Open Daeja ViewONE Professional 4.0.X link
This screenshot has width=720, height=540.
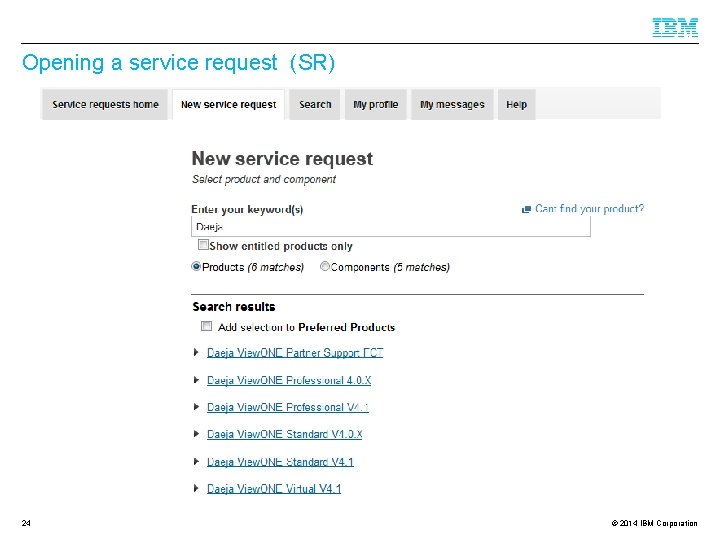tap(289, 380)
